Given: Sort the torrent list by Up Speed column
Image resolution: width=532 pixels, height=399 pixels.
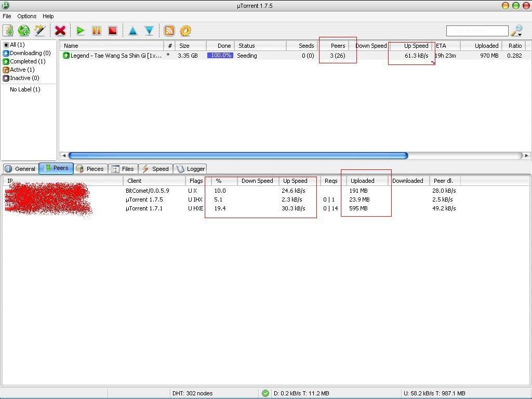Looking at the screenshot, I should pyautogui.click(x=416, y=46).
